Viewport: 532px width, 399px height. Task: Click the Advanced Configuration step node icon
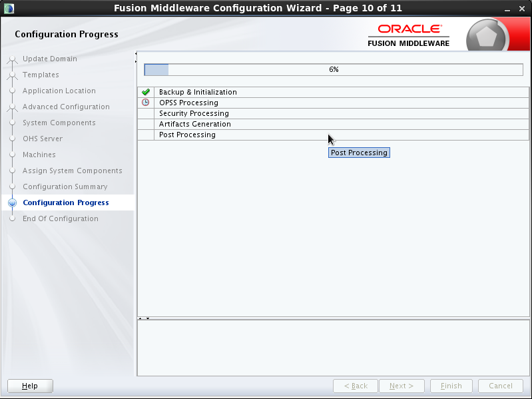point(12,107)
